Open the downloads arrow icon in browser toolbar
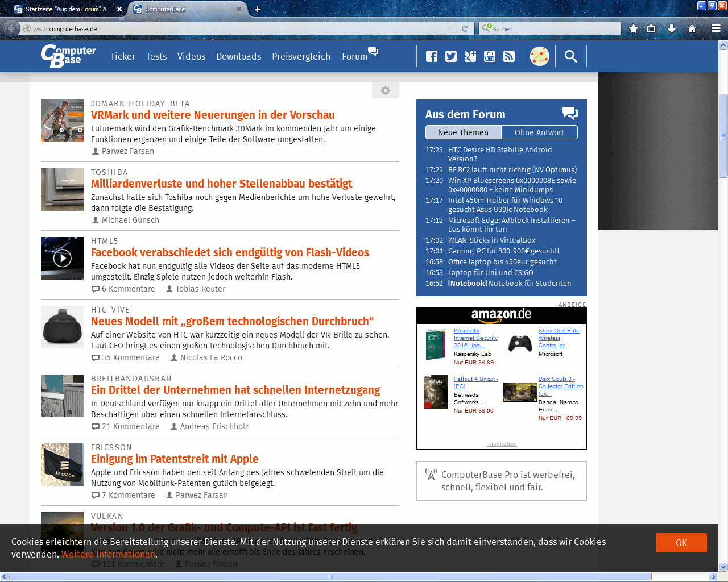This screenshot has height=582, width=728. click(x=672, y=28)
